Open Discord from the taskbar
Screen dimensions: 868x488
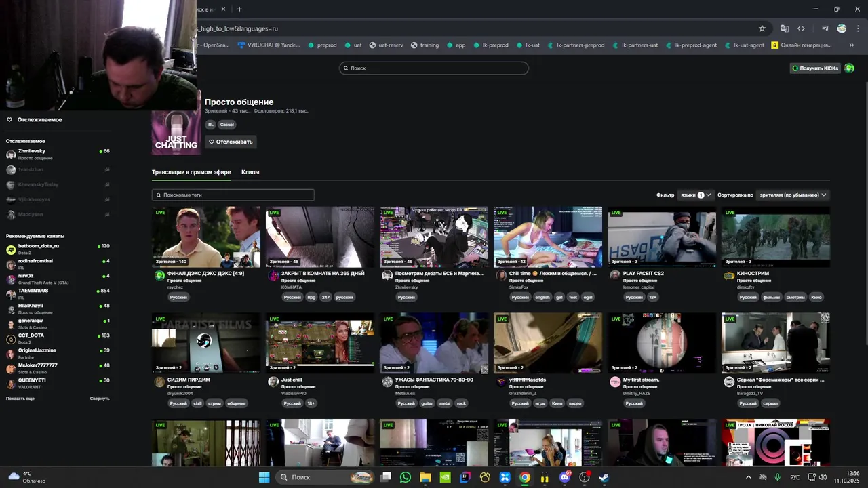click(565, 477)
